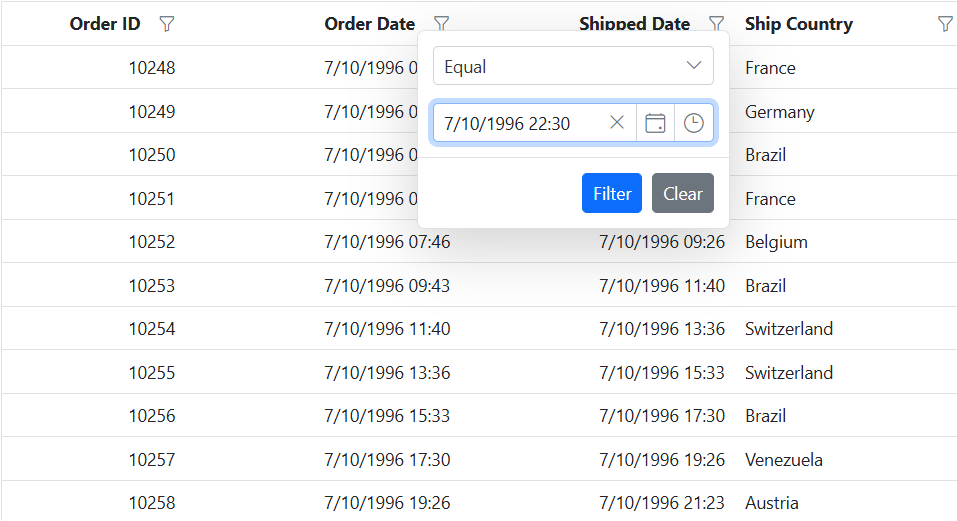Clear the date input with the X icon
957x521 pixels.
pos(617,123)
